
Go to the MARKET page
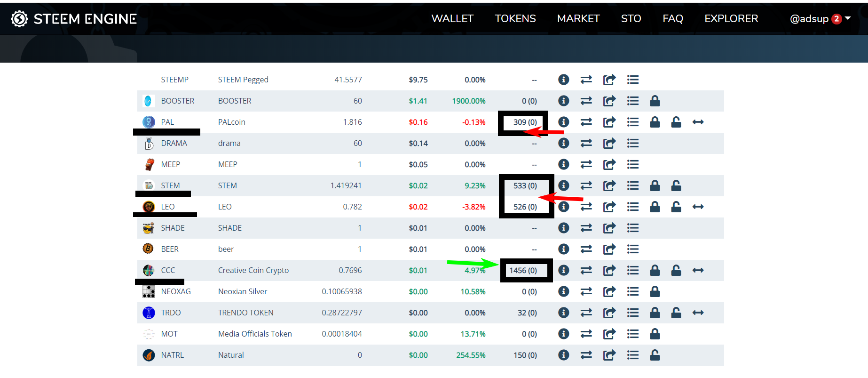point(578,18)
